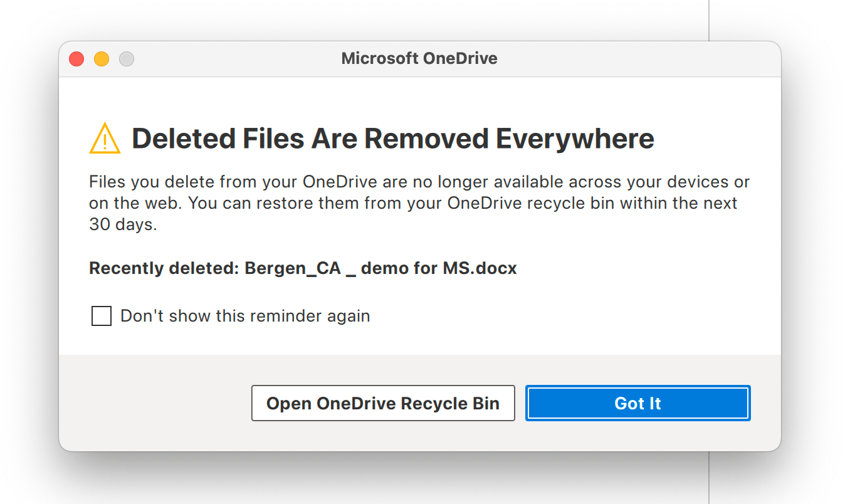Image resolution: width=855 pixels, height=504 pixels.
Task: Enable Don't show this reminder again checkbox
Action: tap(102, 316)
